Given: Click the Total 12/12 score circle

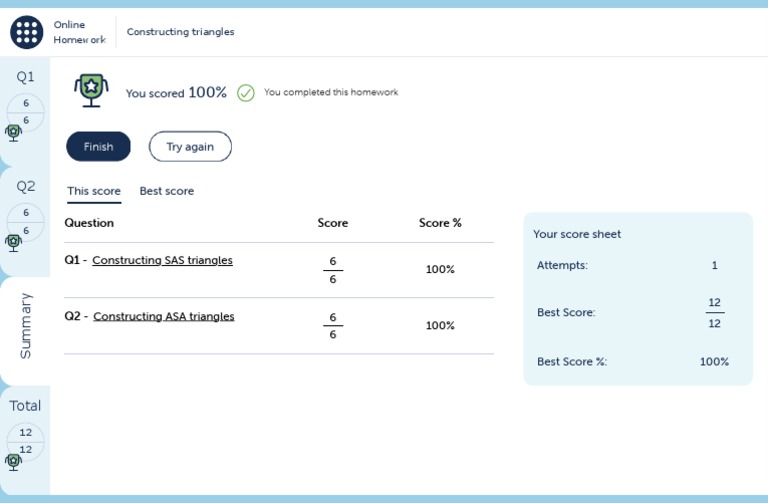Looking at the screenshot, I should tap(26, 441).
